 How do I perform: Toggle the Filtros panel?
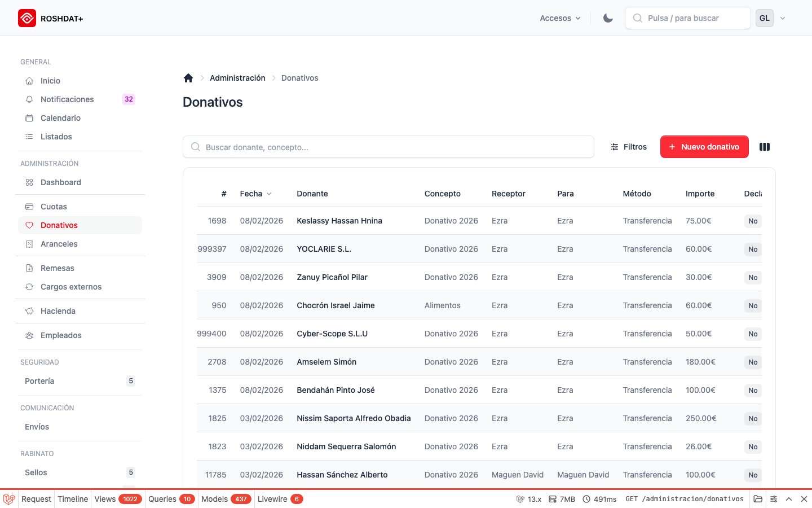pyautogui.click(x=629, y=147)
